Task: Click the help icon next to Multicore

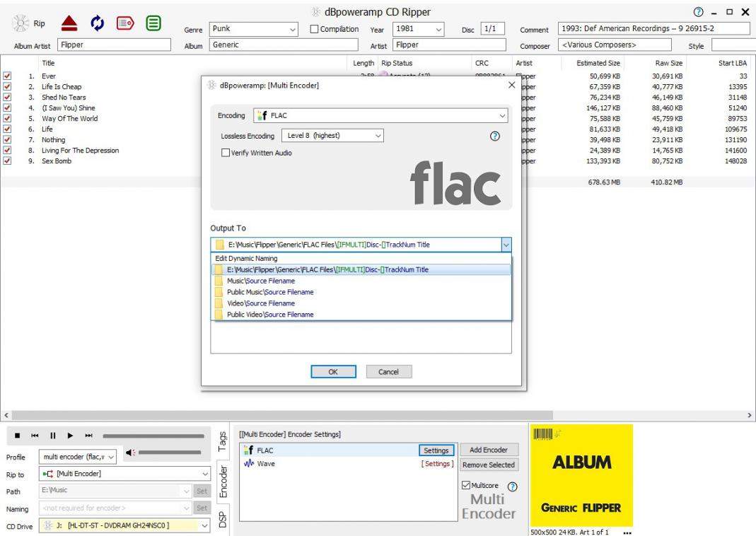Action: (512, 485)
